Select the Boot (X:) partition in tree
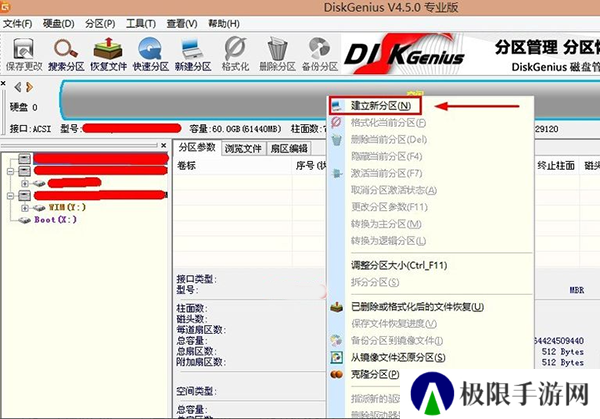 pyautogui.click(x=55, y=220)
